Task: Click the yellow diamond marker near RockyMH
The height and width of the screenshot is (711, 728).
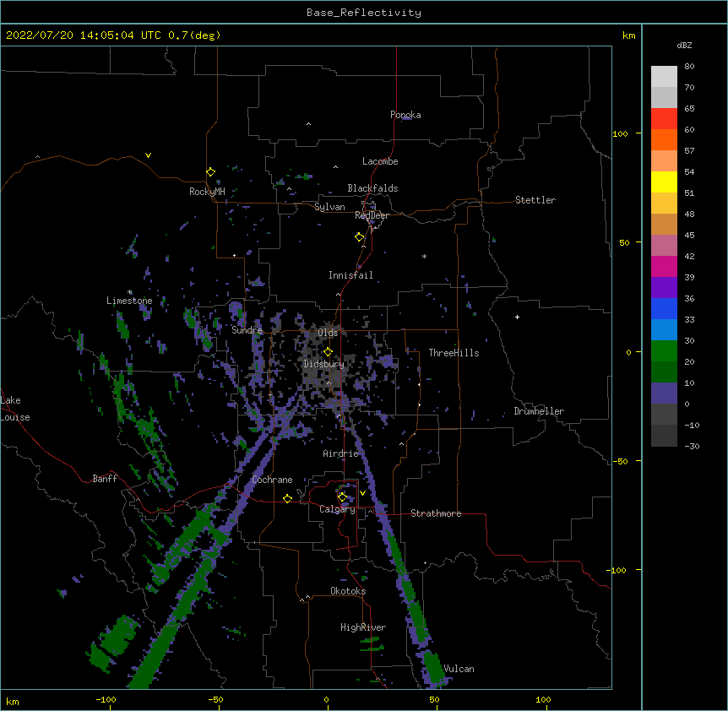Action: [x=210, y=172]
